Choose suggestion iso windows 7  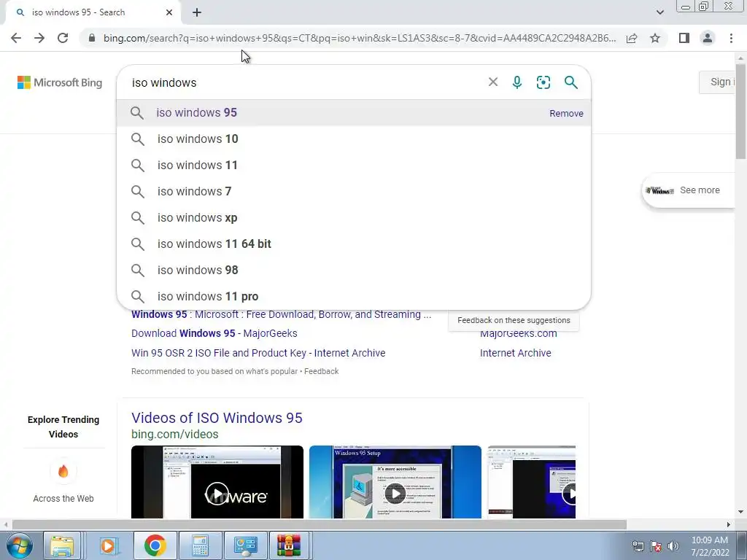(354, 192)
